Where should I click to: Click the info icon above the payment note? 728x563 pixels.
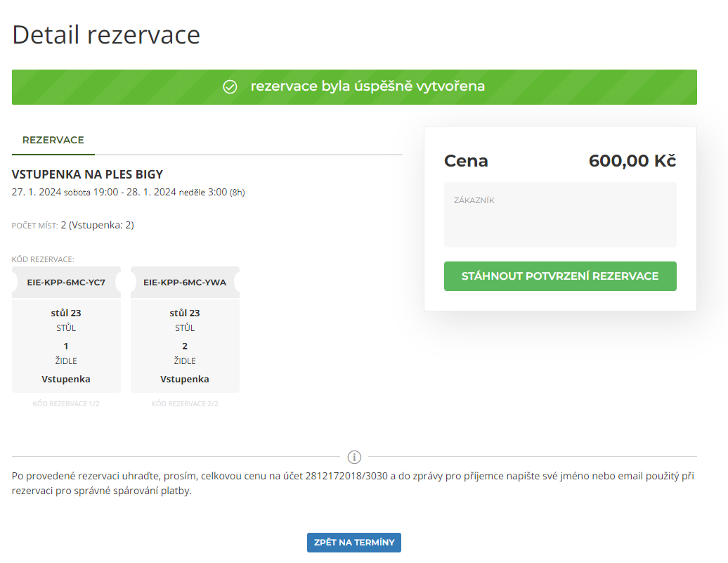pos(354,457)
